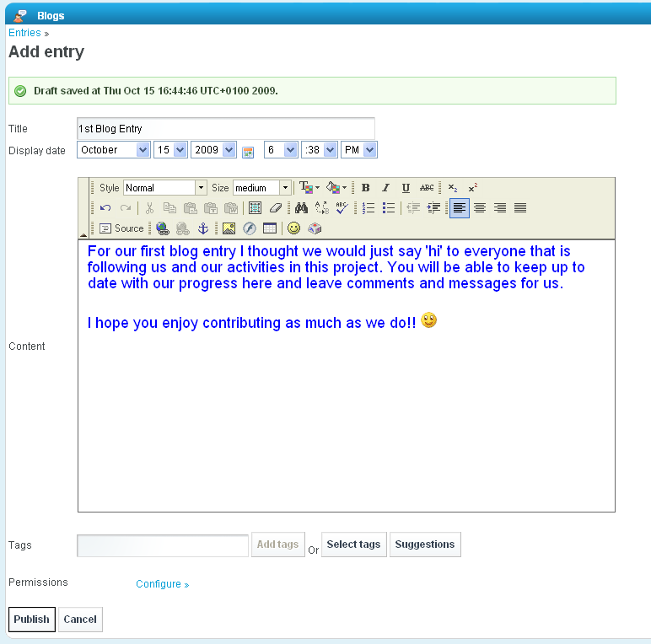Insert an anchor
The width and height of the screenshot is (651, 644).
coord(203,228)
